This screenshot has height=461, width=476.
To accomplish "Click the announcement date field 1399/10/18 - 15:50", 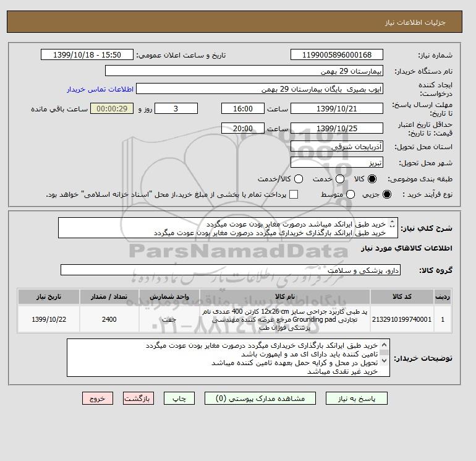I will point(87,55).
